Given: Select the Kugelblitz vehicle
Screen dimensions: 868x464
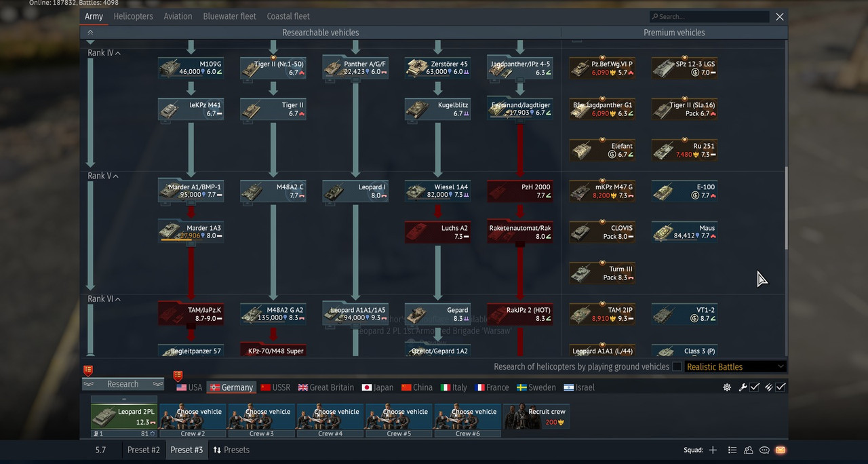Looking at the screenshot, I should pos(437,109).
